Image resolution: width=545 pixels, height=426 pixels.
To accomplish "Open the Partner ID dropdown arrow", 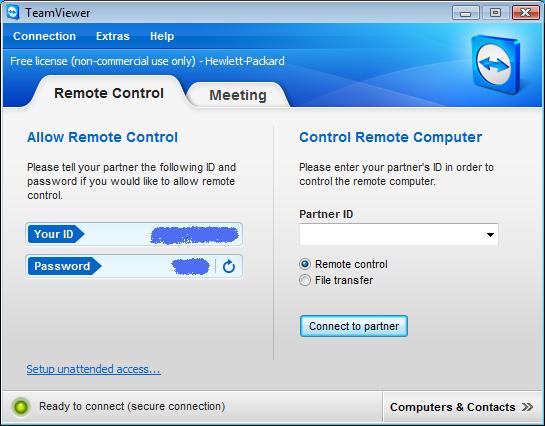I will (490, 235).
